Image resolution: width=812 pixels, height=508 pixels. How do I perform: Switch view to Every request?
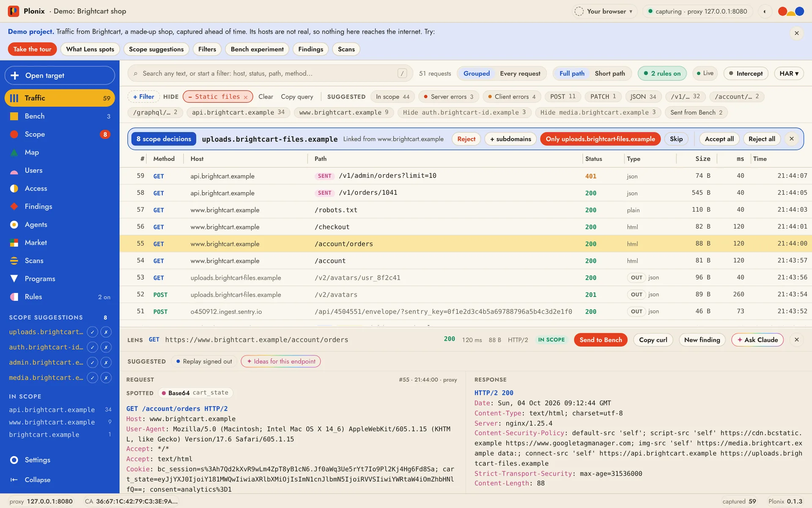520,73
